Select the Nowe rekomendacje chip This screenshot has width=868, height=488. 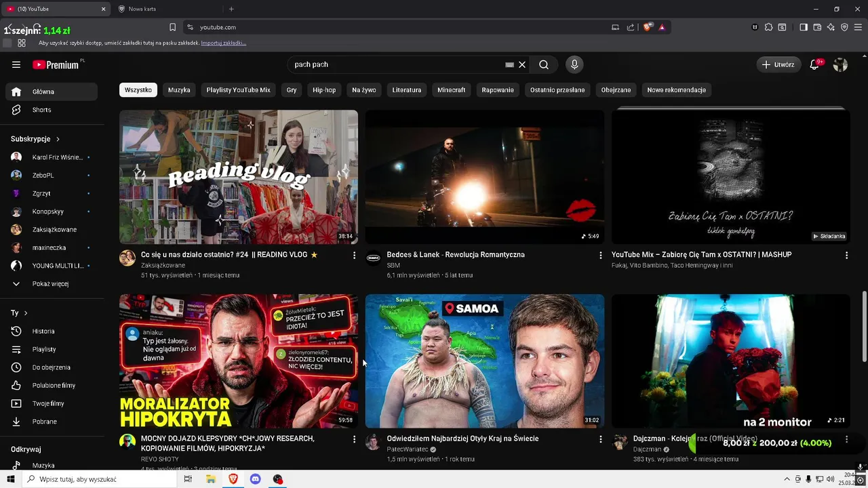(676, 89)
